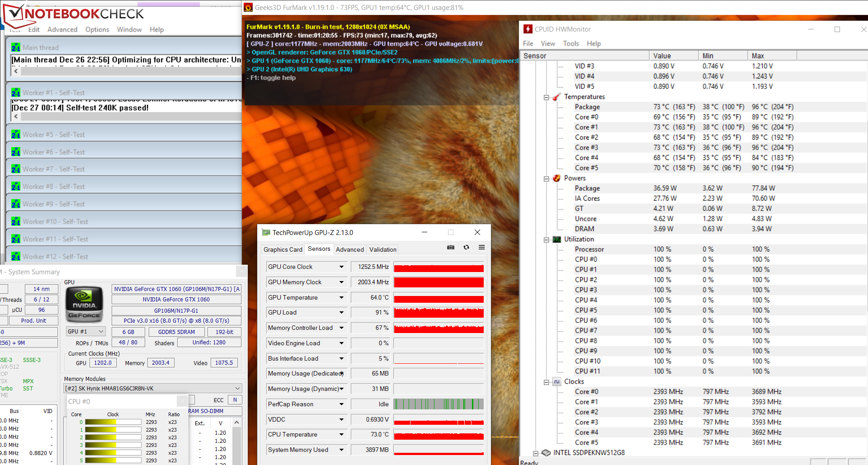Image resolution: width=868 pixels, height=465 pixels.
Task: Open HWMonitor View menu
Action: coord(548,43)
